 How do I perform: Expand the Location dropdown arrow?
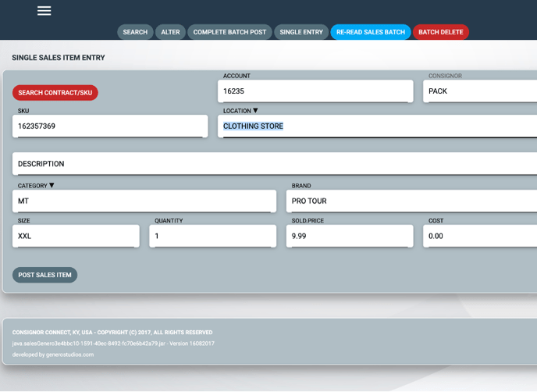point(255,111)
